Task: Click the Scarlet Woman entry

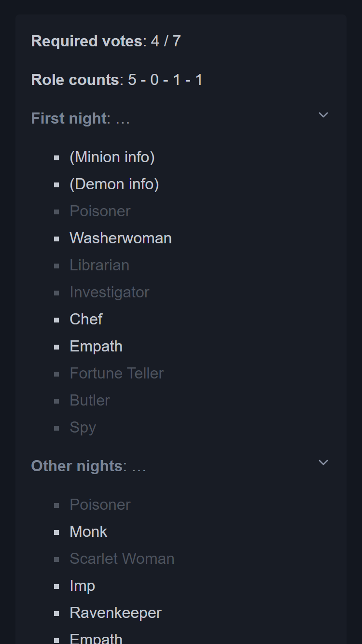Action: (122, 559)
